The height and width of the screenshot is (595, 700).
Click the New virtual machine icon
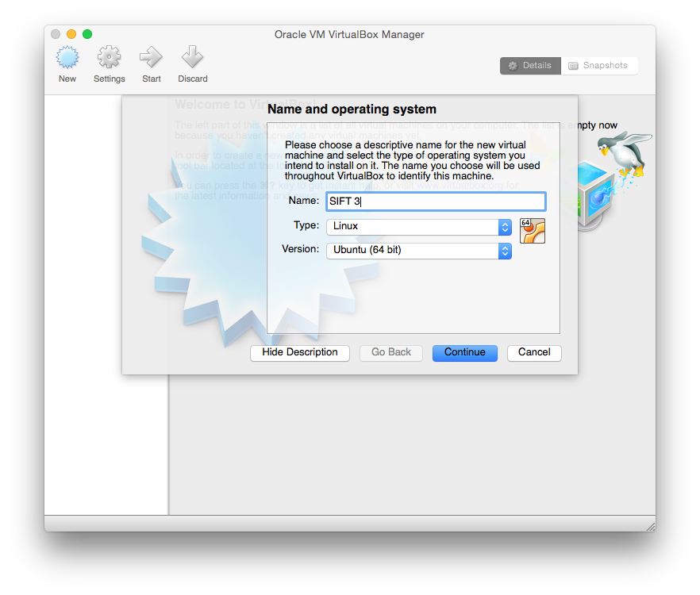[67, 57]
